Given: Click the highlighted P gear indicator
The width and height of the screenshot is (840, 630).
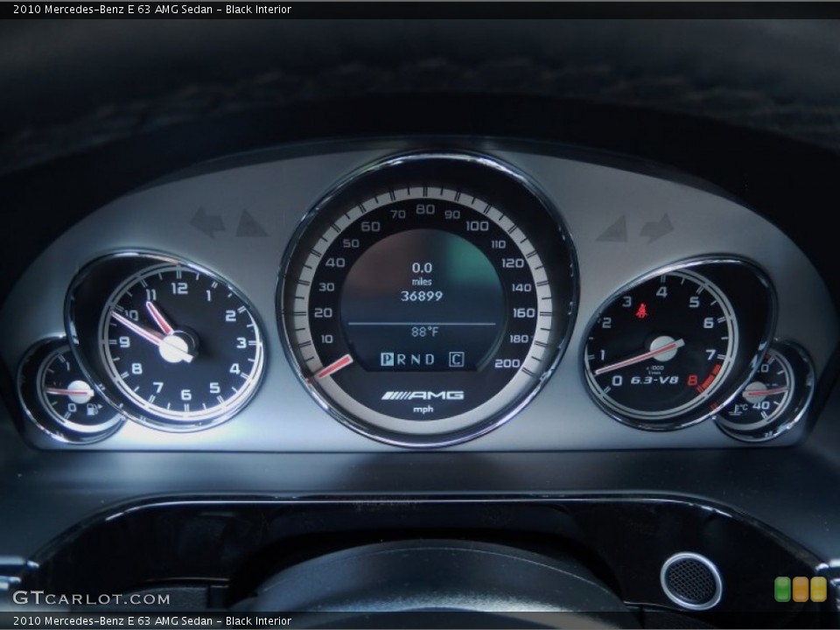Looking at the screenshot, I should tap(386, 359).
